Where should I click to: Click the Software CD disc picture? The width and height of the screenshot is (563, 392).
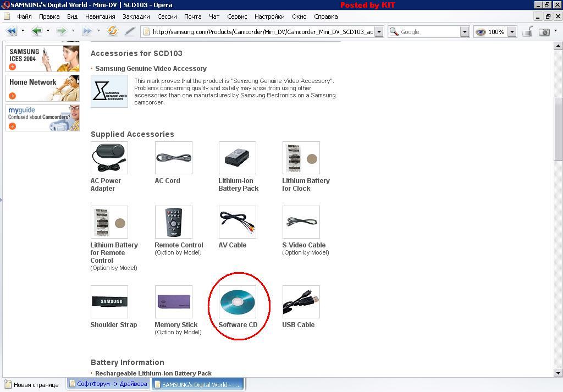(238, 302)
